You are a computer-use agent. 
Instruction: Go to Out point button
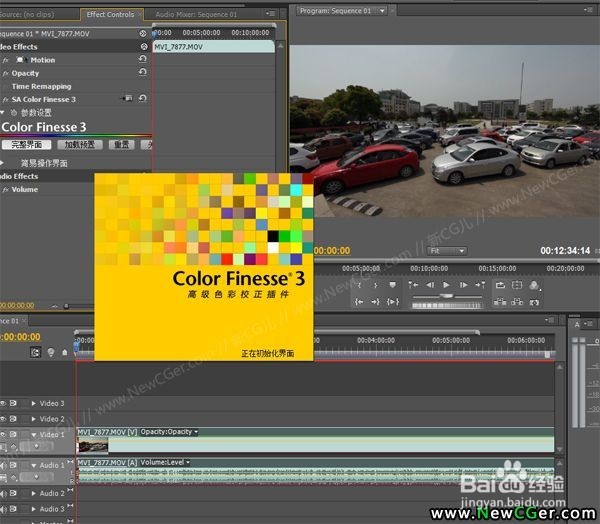[375, 302]
